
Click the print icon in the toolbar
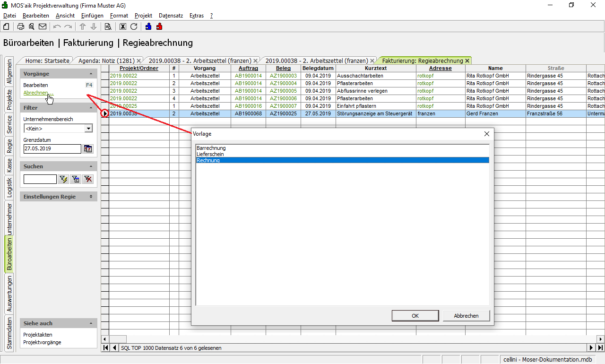click(x=21, y=26)
